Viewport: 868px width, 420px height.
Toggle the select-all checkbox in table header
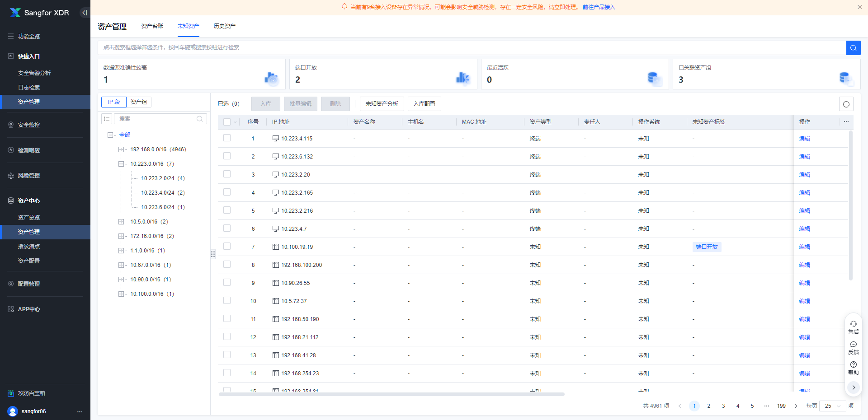227,122
